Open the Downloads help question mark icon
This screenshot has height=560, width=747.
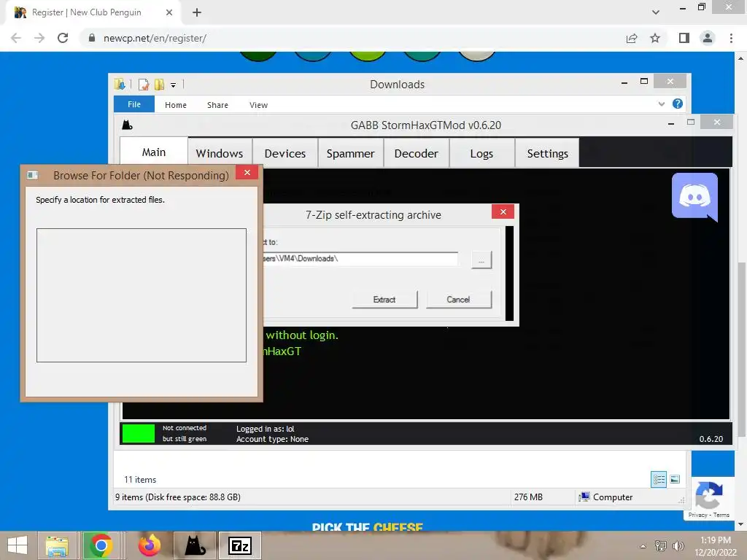tap(678, 104)
